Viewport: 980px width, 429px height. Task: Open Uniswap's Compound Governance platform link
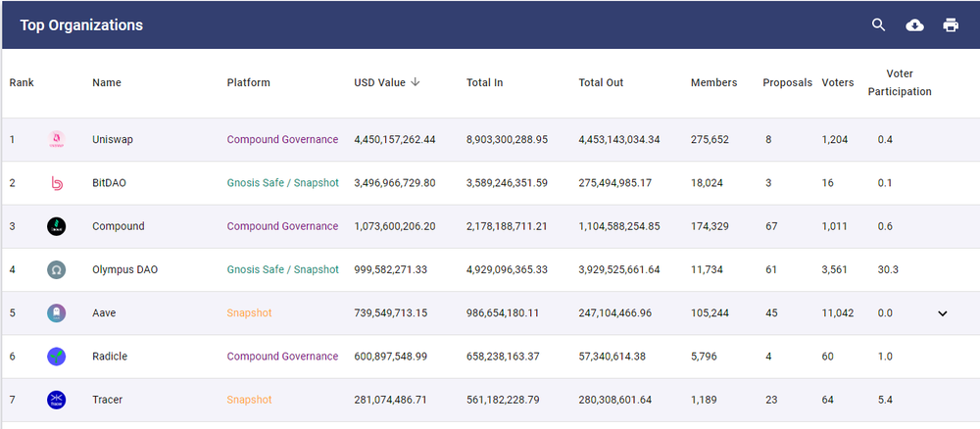click(x=282, y=139)
